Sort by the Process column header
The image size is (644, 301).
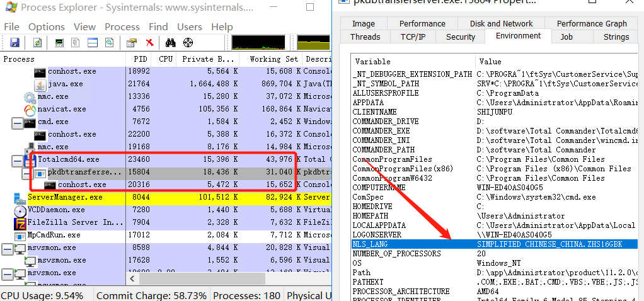click(x=63, y=59)
